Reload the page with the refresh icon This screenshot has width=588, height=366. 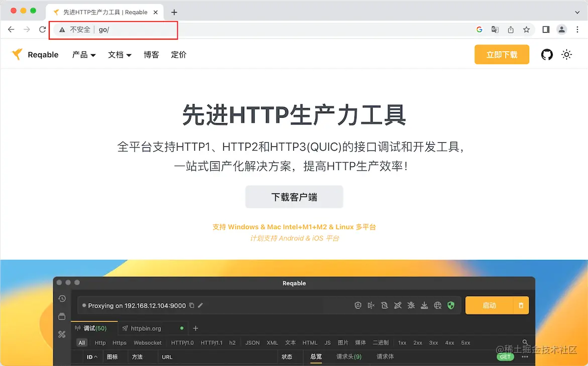point(42,29)
